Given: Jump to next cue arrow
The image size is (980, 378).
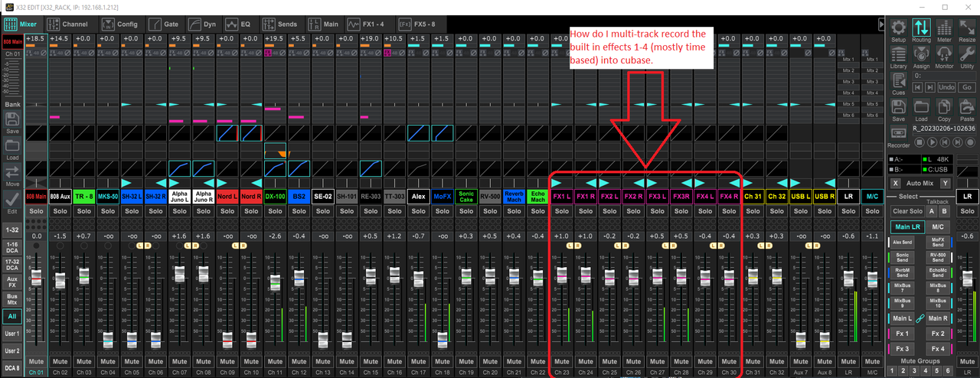Looking at the screenshot, I should tap(932, 88).
